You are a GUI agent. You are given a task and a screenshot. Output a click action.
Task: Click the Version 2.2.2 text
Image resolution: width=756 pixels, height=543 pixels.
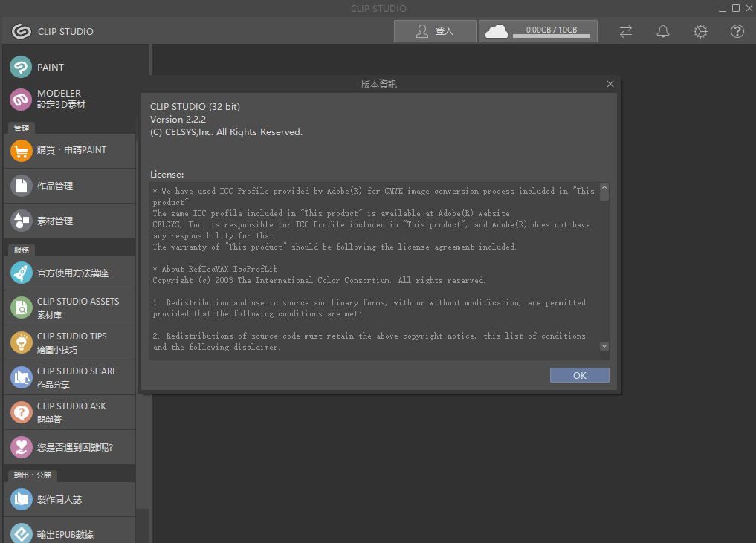(178, 119)
